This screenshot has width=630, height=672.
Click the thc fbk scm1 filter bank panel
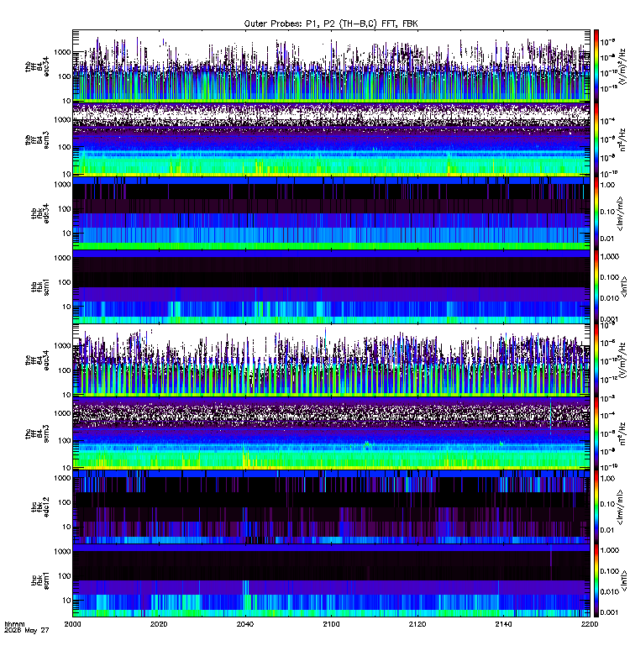(x=331, y=580)
